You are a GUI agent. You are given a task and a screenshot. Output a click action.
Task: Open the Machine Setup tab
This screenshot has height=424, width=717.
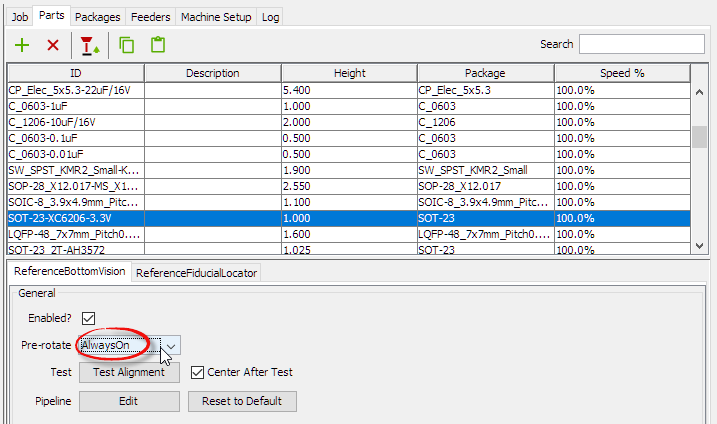coord(215,17)
